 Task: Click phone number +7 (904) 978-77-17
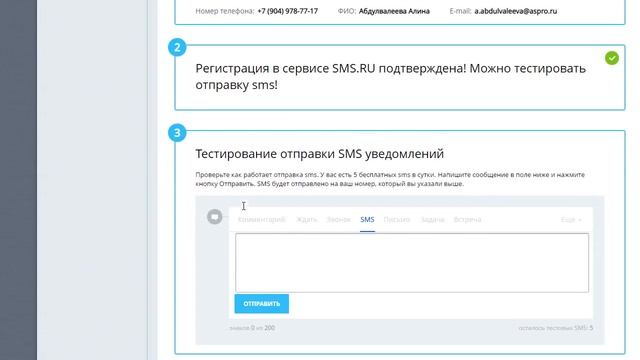[288, 11]
